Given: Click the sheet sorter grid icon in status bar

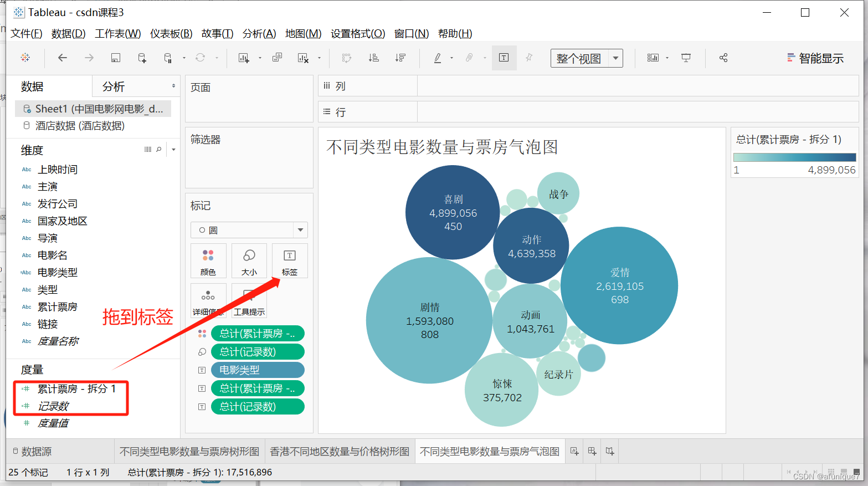Looking at the screenshot, I should click(x=831, y=472).
